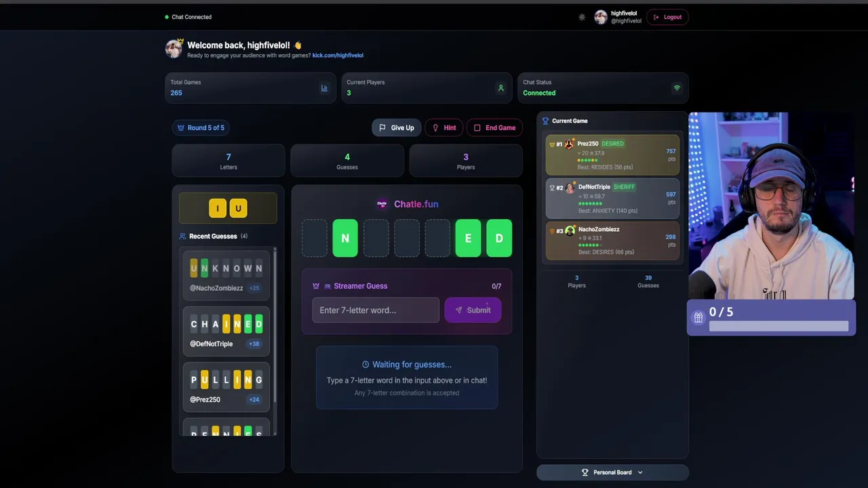Expand the Personal Board dropdown
The width and height of the screenshot is (868, 488).
pyautogui.click(x=612, y=472)
